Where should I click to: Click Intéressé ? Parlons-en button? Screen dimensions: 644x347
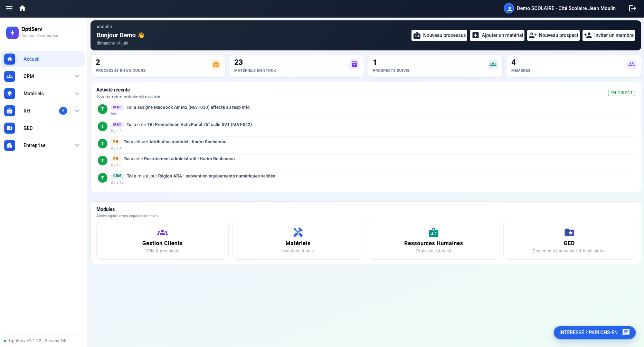click(x=595, y=332)
